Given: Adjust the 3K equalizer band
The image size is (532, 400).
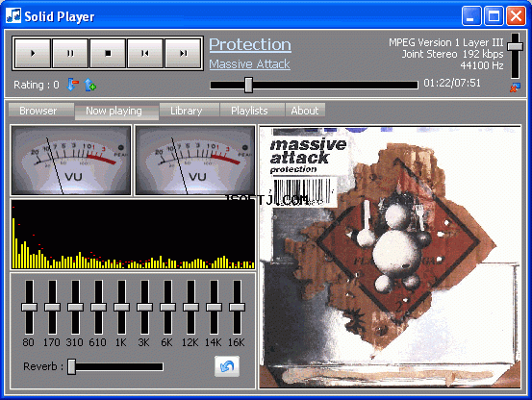Looking at the screenshot, I should click(x=144, y=307).
